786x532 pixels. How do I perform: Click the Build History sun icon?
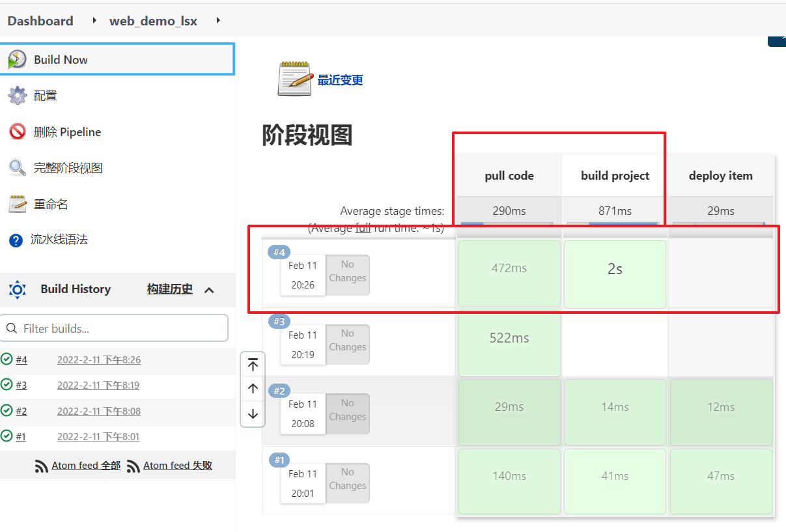[x=17, y=290]
